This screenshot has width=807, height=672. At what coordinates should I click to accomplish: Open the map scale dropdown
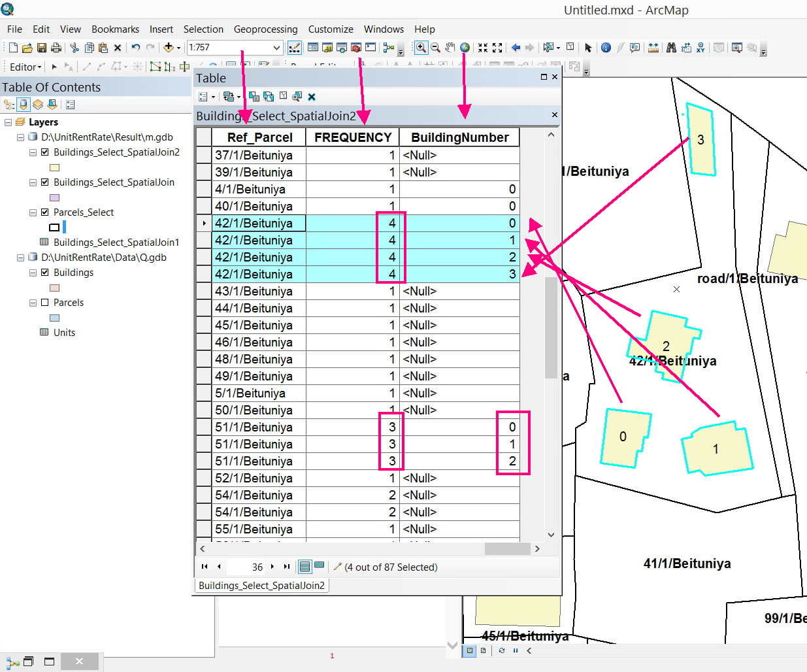276,48
